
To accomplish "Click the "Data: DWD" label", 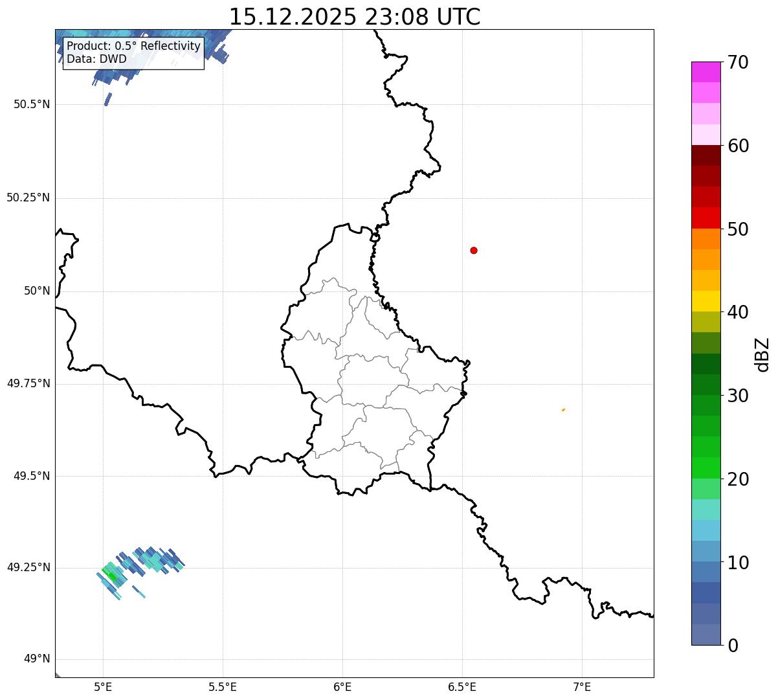I will [x=97, y=59].
